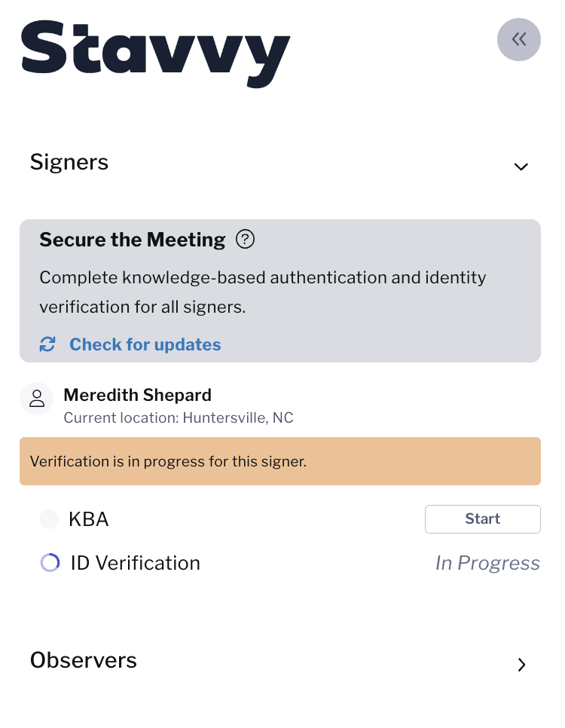The height and width of the screenshot is (728, 565).
Task: Open the Observers section heading
Action: [x=84, y=660]
